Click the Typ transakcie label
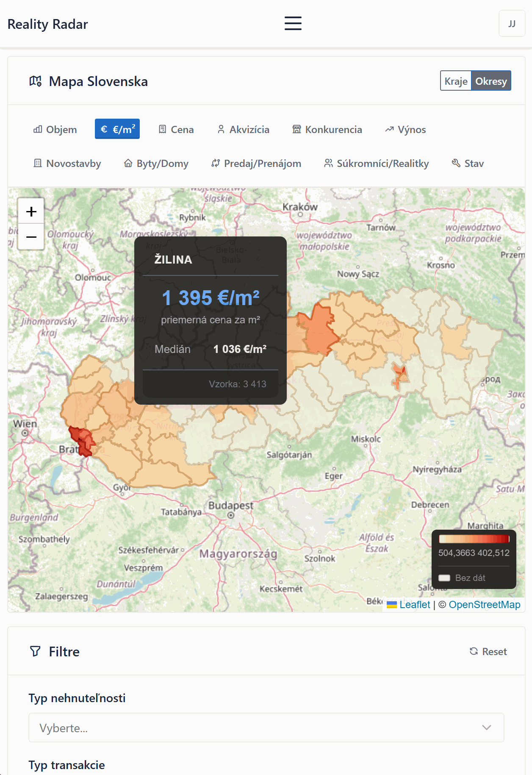532x775 pixels. click(67, 765)
